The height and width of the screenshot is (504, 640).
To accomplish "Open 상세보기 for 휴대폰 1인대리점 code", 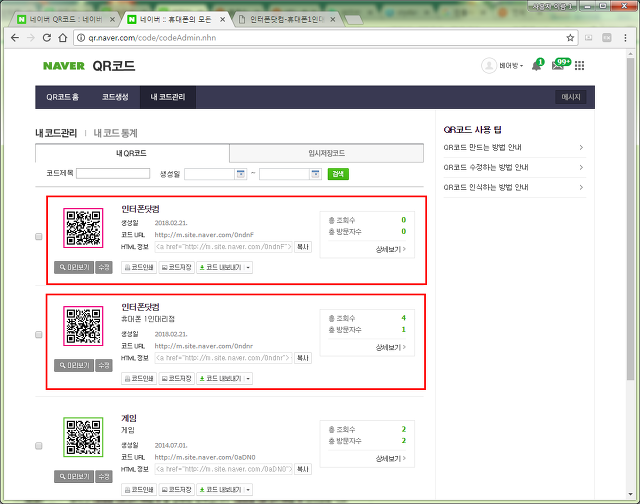I will (391, 347).
